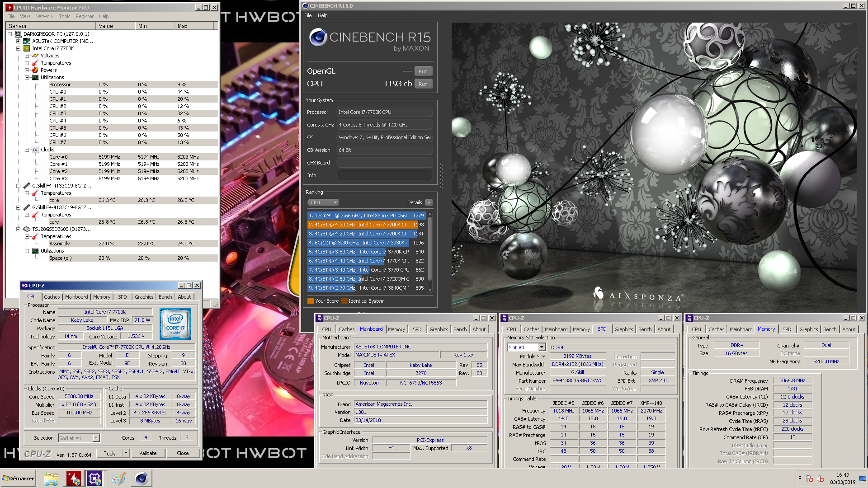This screenshot has height=488, width=868.
Task: Select the CPU #6 utilization row
Action: click(x=133, y=135)
